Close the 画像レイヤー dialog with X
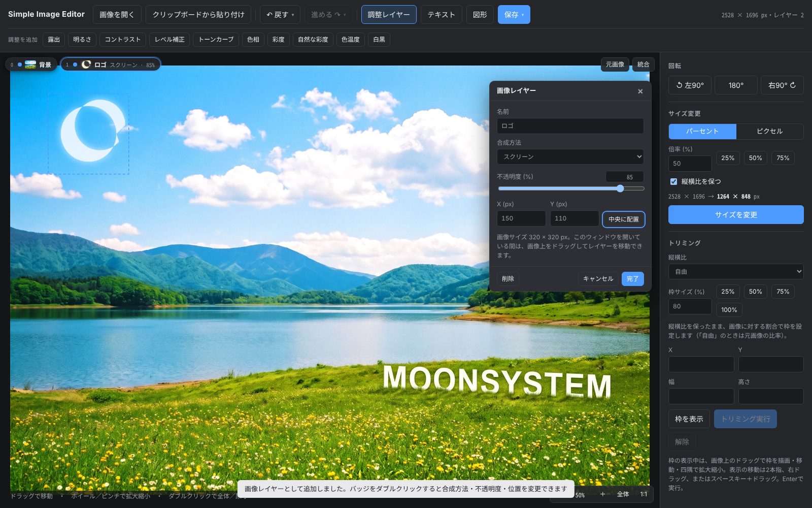 pos(640,91)
